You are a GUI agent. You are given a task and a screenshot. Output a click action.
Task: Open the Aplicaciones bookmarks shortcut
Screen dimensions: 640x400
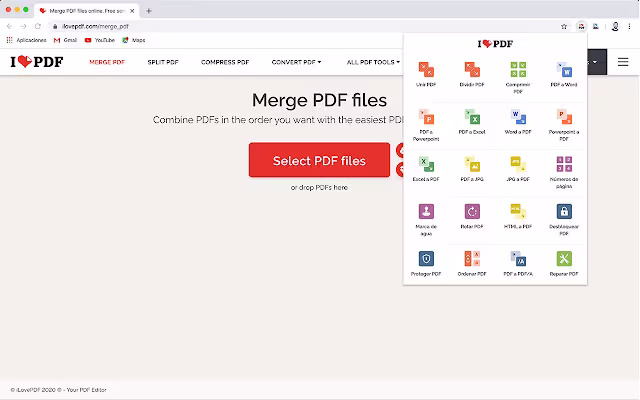[x=27, y=40]
